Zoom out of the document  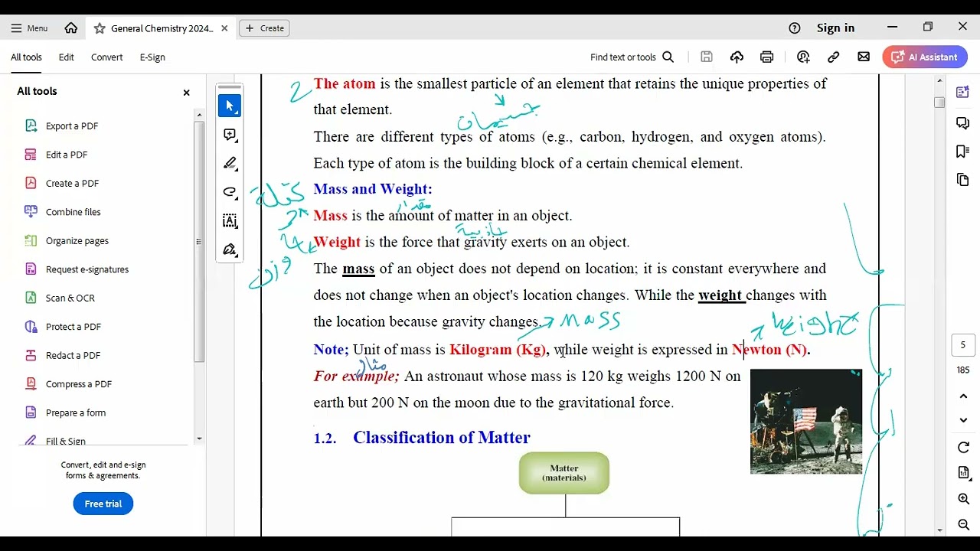click(x=963, y=525)
